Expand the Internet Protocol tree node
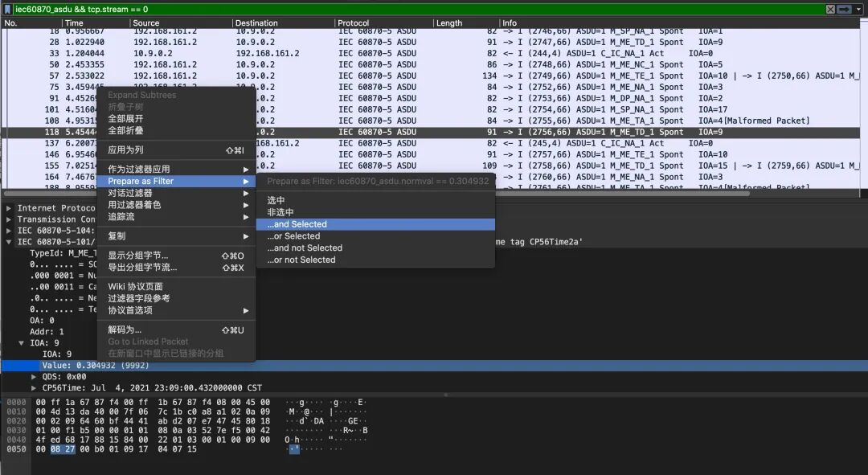 coord(8,208)
